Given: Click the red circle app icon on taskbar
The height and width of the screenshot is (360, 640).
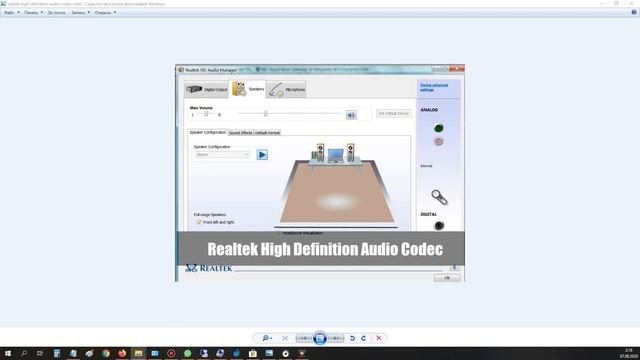Looking at the screenshot, I should click(x=171, y=353).
